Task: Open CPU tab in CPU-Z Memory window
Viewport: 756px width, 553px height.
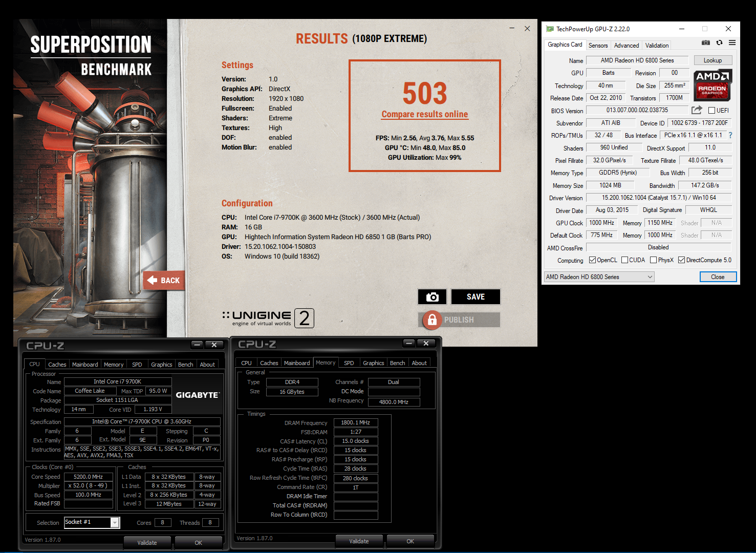Action: (x=246, y=363)
